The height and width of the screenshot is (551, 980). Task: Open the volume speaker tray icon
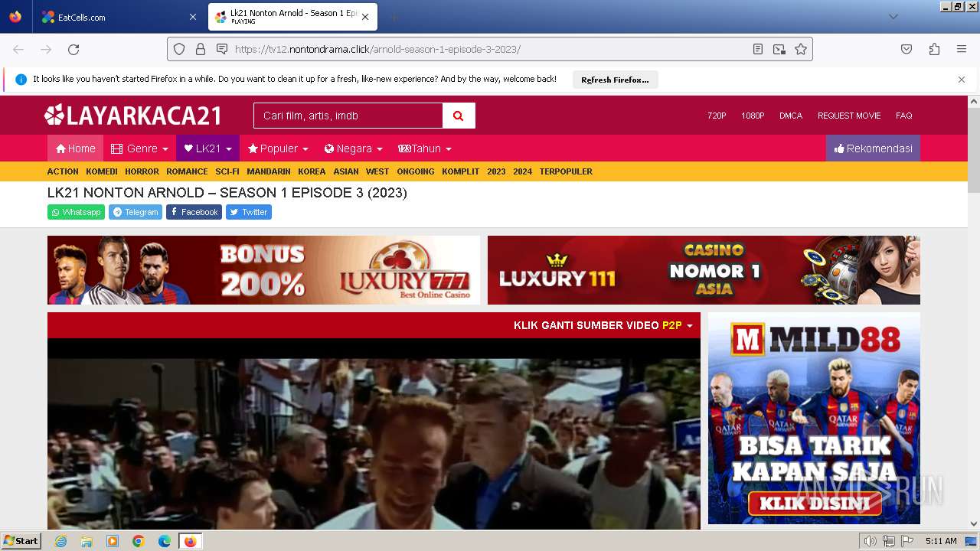coord(870,541)
